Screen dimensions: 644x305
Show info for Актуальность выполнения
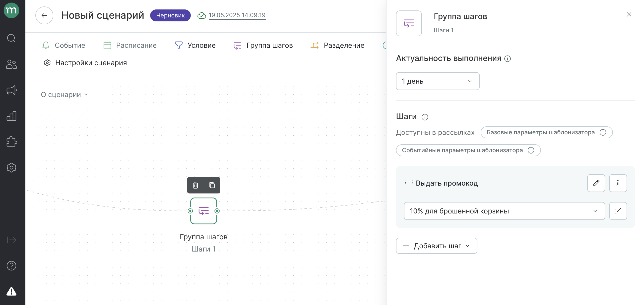click(508, 59)
